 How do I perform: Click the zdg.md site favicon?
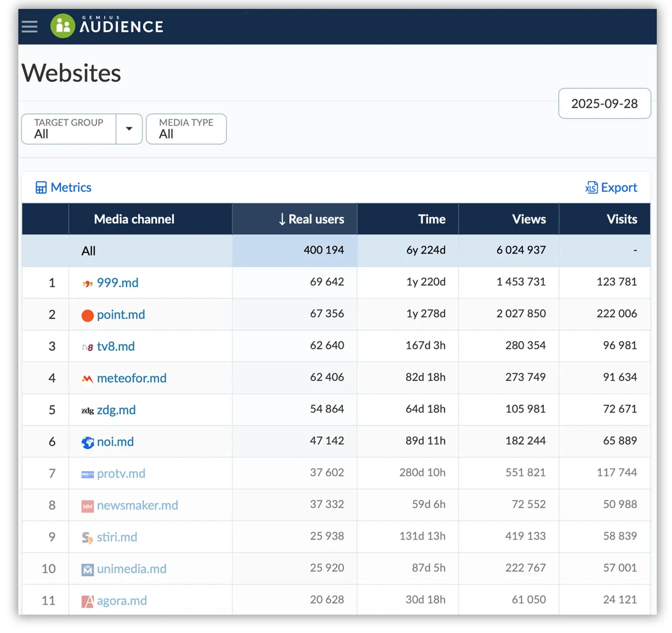tap(88, 410)
